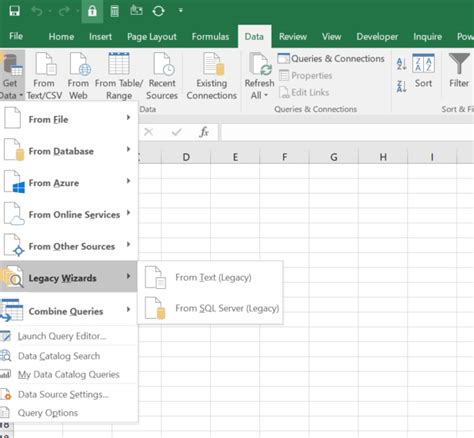Sort A to Z ascending icon

coord(401,63)
